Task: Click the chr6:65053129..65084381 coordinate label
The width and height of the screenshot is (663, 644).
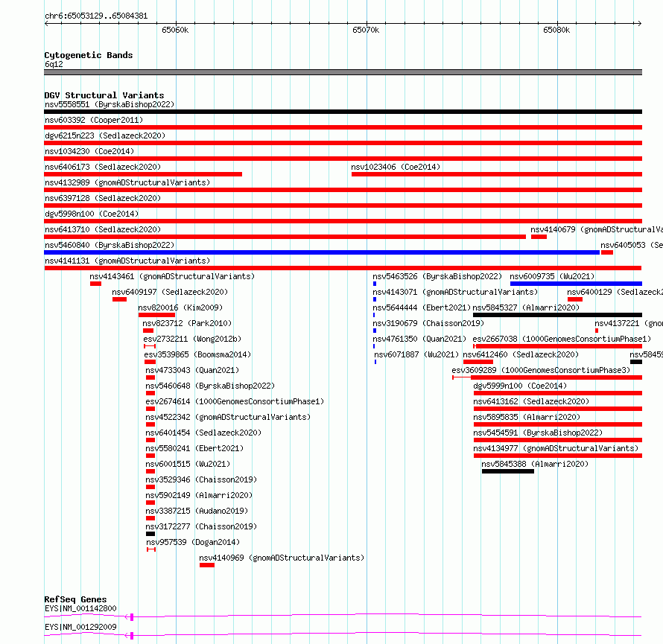Action: click(96, 16)
